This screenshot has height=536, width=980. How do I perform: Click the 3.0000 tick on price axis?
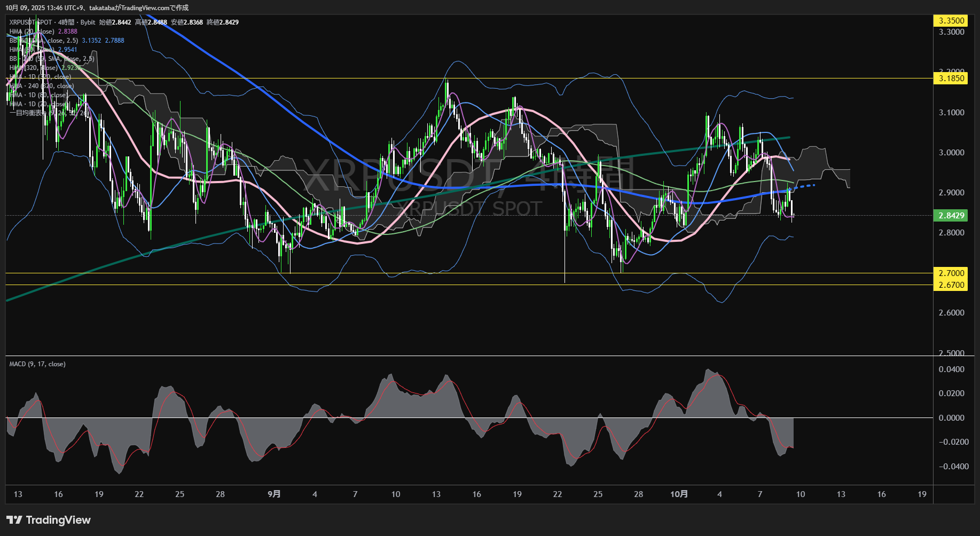[x=951, y=153]
